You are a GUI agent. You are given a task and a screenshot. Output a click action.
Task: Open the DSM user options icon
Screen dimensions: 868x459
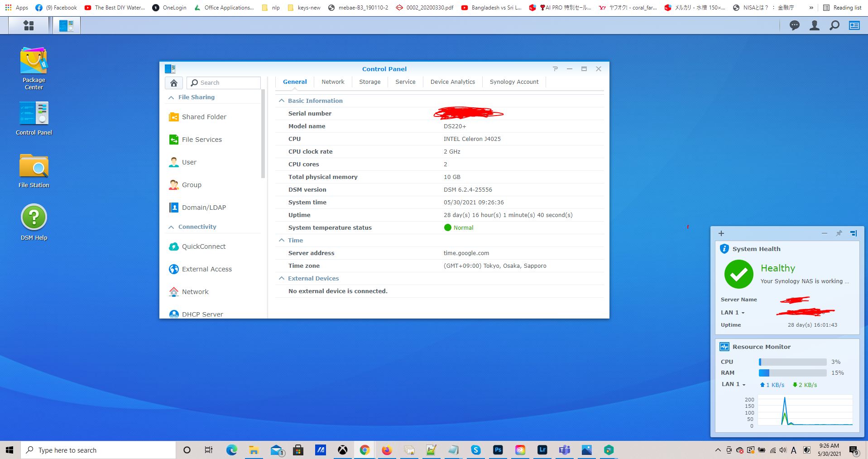point(815,25)
